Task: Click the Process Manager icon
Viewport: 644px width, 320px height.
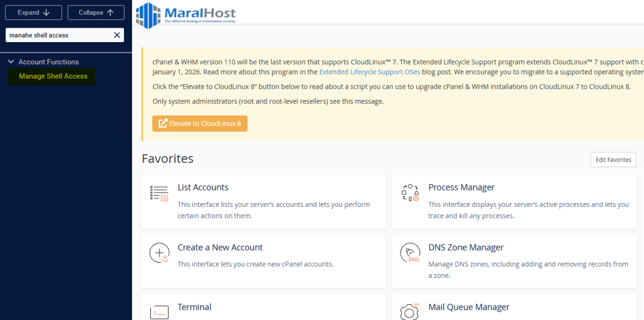Action: pos(410,193)
